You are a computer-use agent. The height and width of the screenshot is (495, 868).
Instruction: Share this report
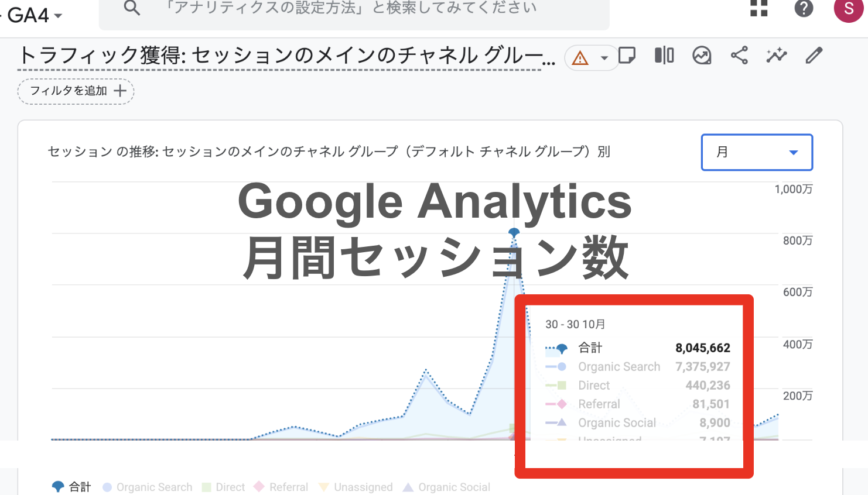point(739,56)
